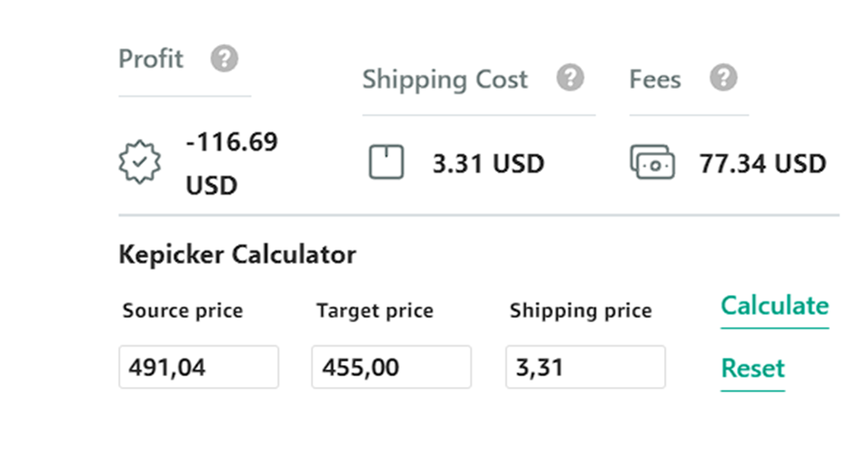Image resolution: width=868 pixels, height=449 pixels.
Task: Click the profit badge checkmark icon
Action: point(140,162)
